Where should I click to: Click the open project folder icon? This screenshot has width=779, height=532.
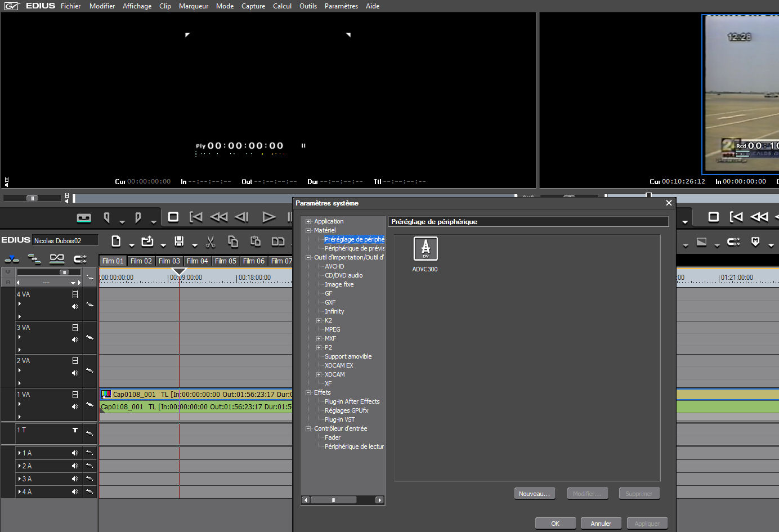pyautogui.click(x=147, y=242)
